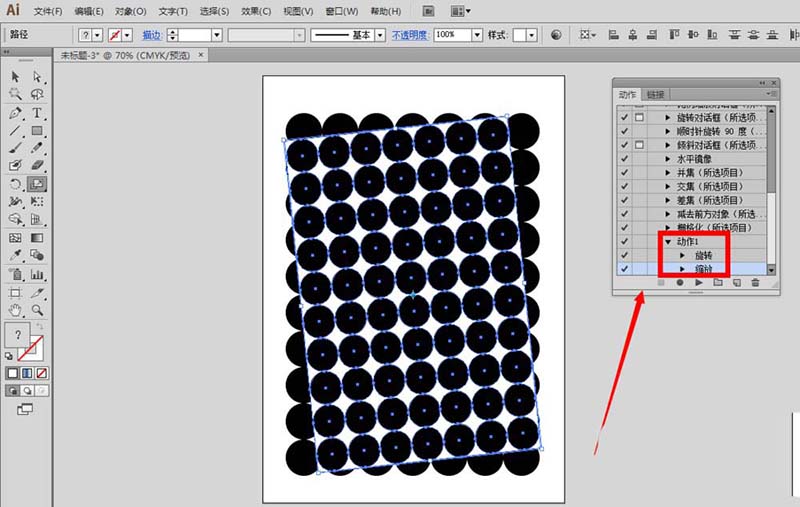The width and height of the screenshot is (800, 507).
Task: Select the Zoom magnifier tool
Action: (x=37, y=310)
